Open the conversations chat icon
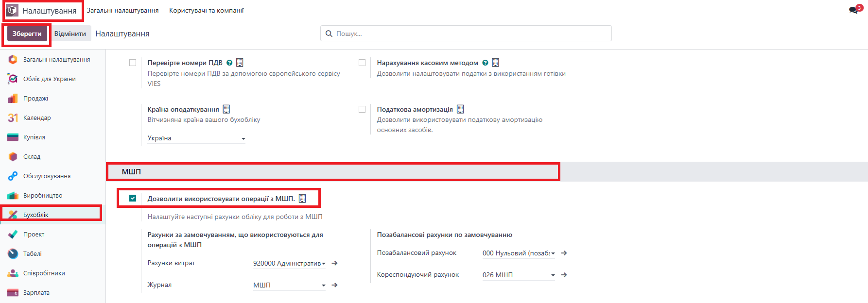 (x=853, y=10)
